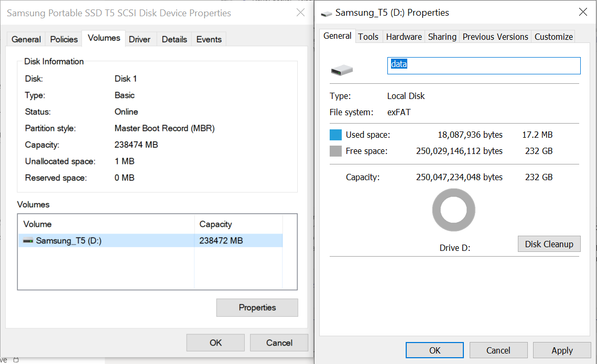597x364 pixels.
Task: Click the Properties button under Volumes list
Action: 257,307
